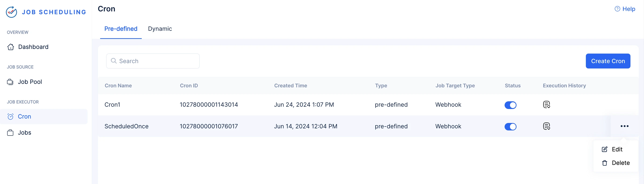Open the Help link
The image size is (644, 184).
[625, 9]
